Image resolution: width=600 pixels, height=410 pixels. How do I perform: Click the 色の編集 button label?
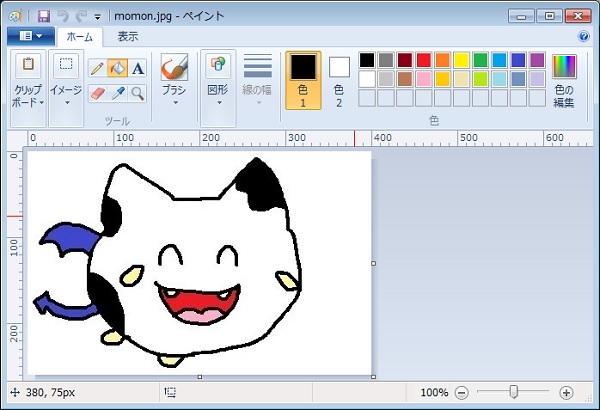[564, 96]
